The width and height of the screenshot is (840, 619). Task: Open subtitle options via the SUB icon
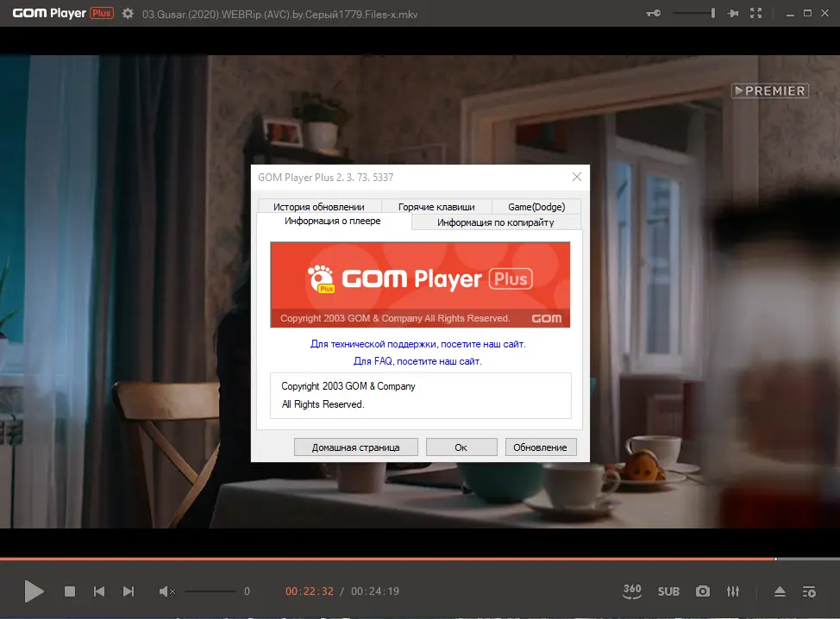[668, 591]
